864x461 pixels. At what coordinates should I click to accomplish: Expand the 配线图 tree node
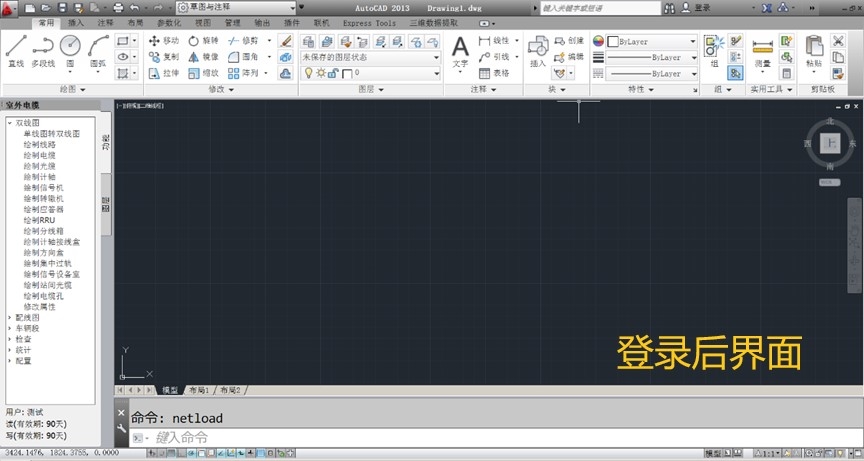pyautogui.click(x=10, y=318)
